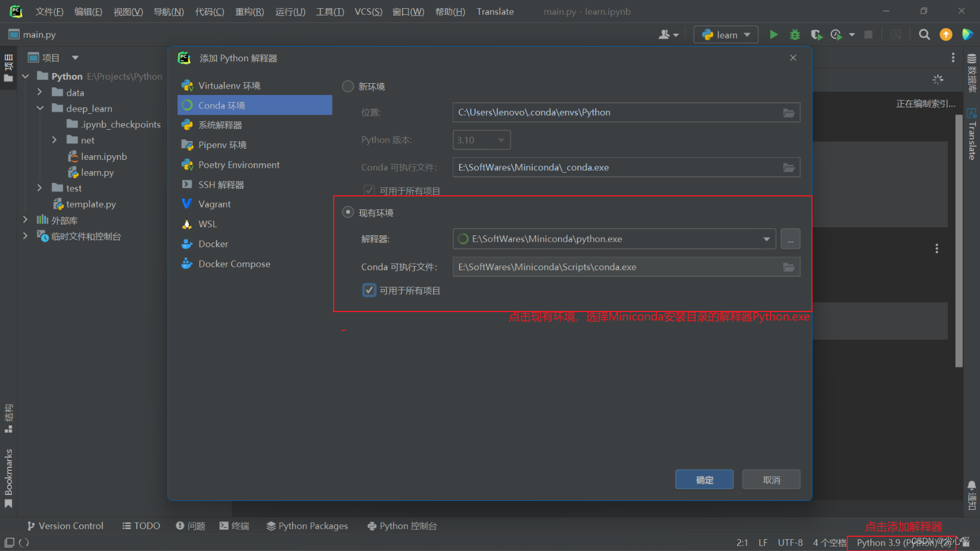This screenshot has height=551, width=980.
Task: Select Pipenv environment option
Action: click(255, 145)
